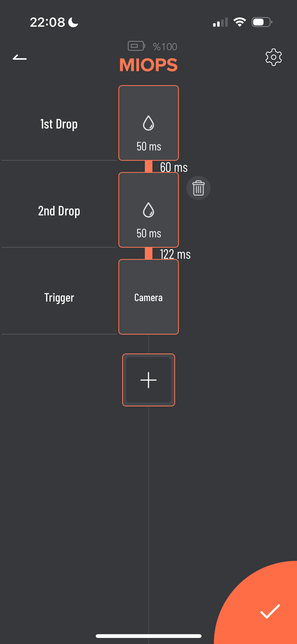The image size is (297, 644).
Task: Select the Trigger row label
Action: [x=59, y=298]
